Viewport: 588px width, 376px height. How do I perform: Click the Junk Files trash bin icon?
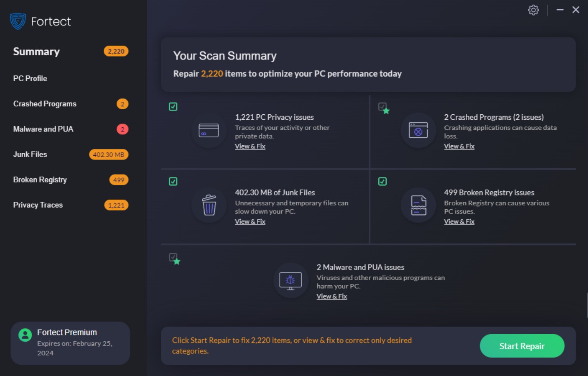pyautogui.click(x=209, y=205)
